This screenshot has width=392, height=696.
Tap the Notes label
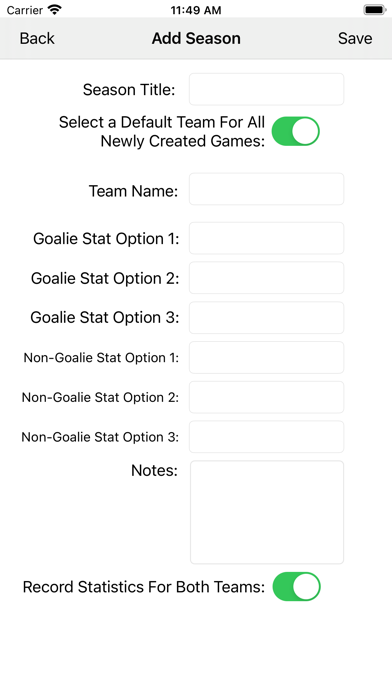coord(154,471)
